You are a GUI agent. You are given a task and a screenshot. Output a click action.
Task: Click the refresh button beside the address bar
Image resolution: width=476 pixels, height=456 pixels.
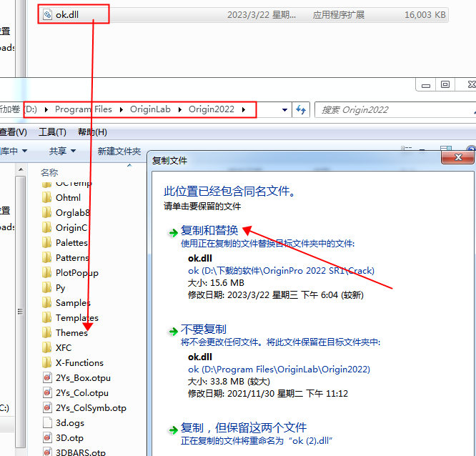tap(301, 109)
